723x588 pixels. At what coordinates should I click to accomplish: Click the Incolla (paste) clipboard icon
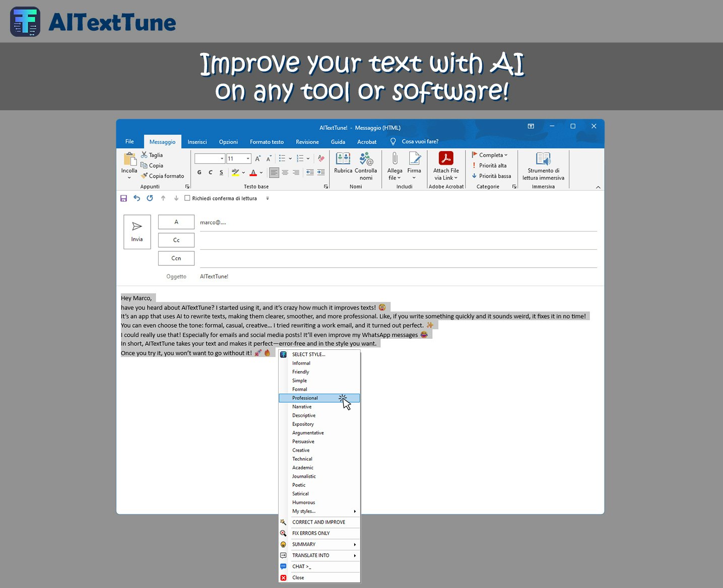pos(129,159)
